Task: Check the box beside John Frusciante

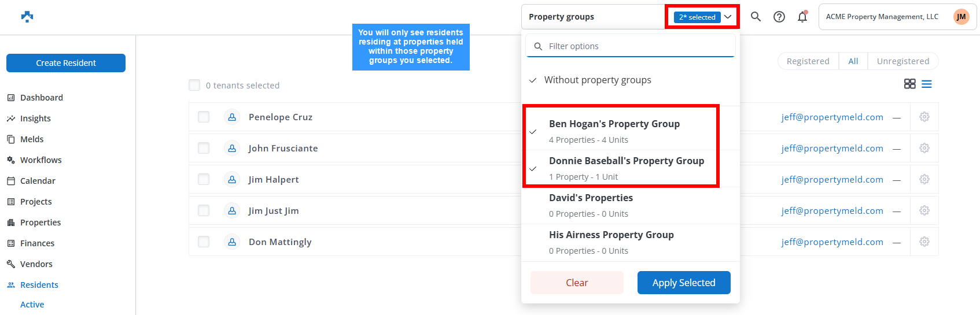Action: tap(204, 148)
